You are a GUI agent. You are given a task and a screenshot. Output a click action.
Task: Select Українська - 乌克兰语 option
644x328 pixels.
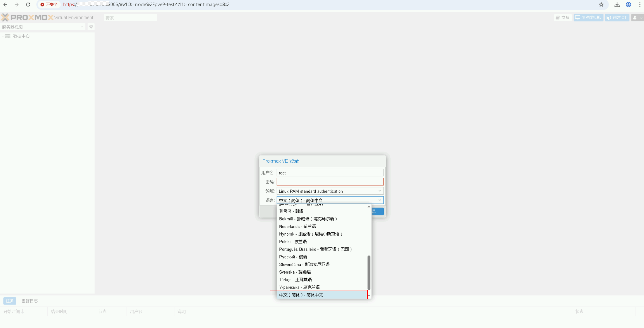point(322,287)
